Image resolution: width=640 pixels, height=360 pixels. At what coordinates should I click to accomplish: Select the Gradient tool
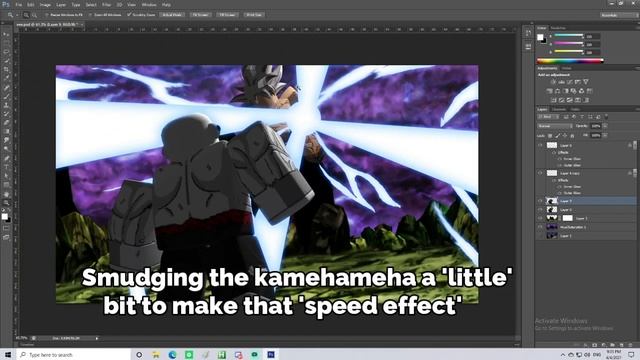point(7,131)
